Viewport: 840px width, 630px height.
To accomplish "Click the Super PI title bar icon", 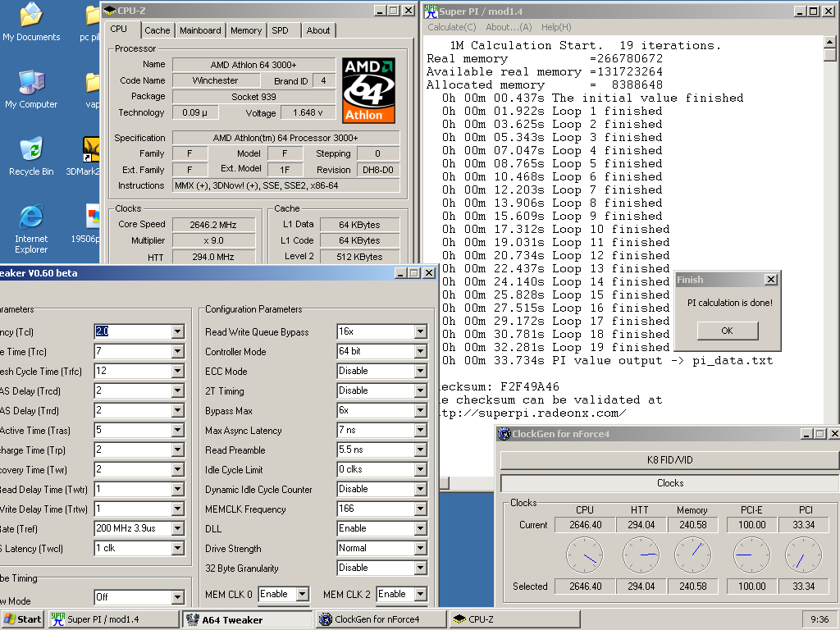I will coord(431,11).
